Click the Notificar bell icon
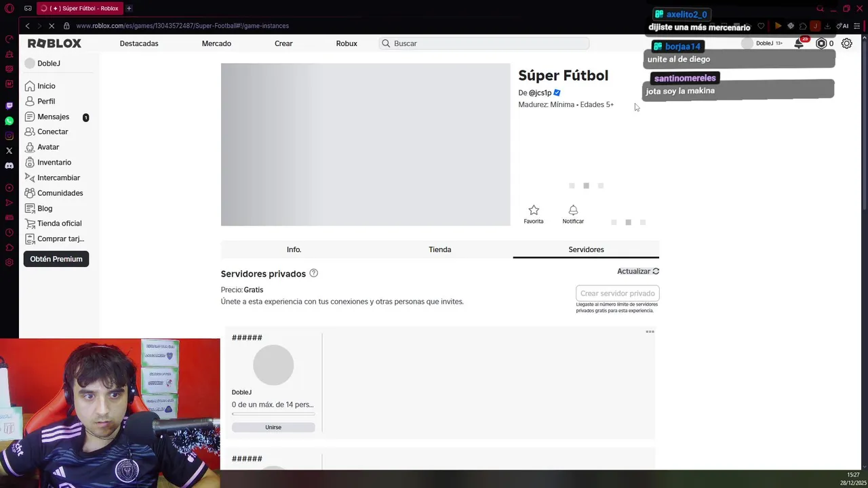 click(573, 210)
